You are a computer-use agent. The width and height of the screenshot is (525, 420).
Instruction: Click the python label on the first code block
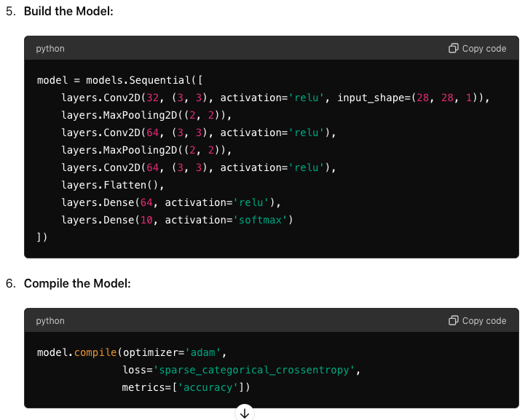tap(50, 49)
